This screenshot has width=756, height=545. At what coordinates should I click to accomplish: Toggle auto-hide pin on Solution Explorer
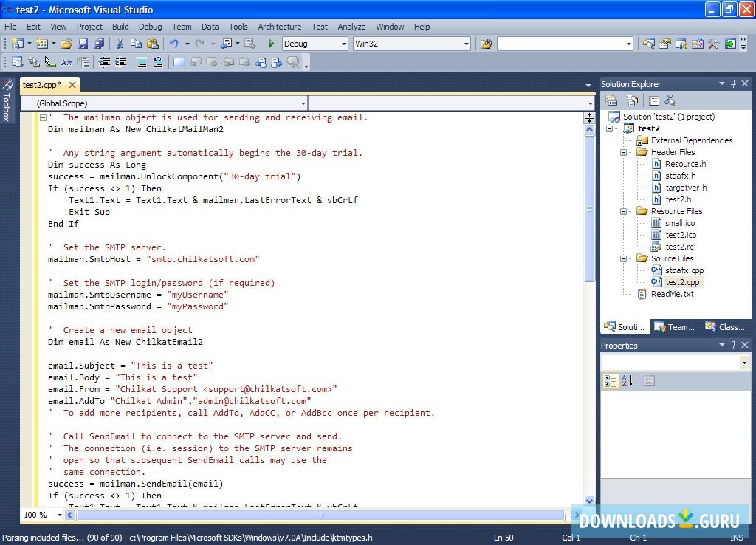coord(733,83)
